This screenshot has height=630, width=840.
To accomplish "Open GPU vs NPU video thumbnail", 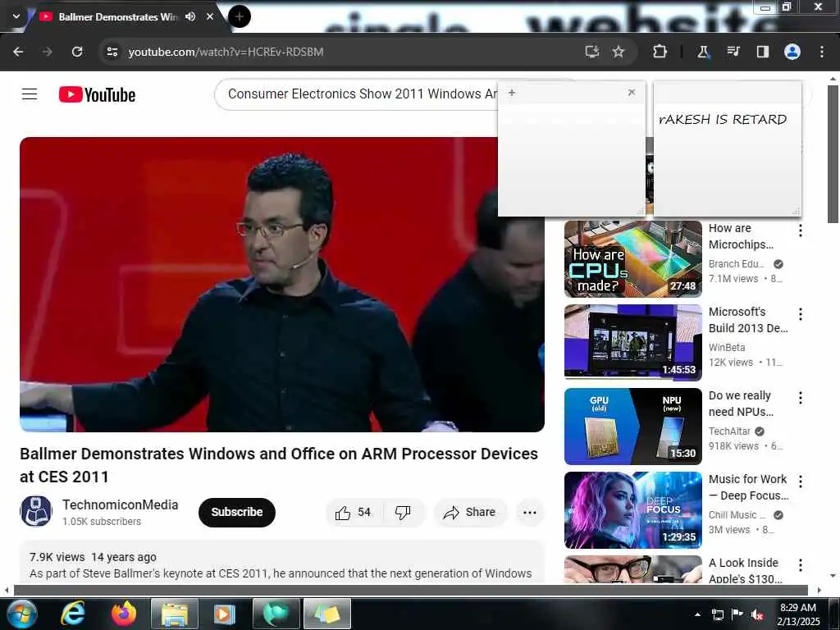I will (x=632, y=426).
